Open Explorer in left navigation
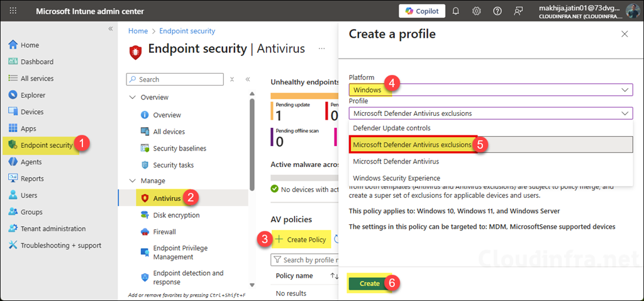 click(x=33, y=95)
